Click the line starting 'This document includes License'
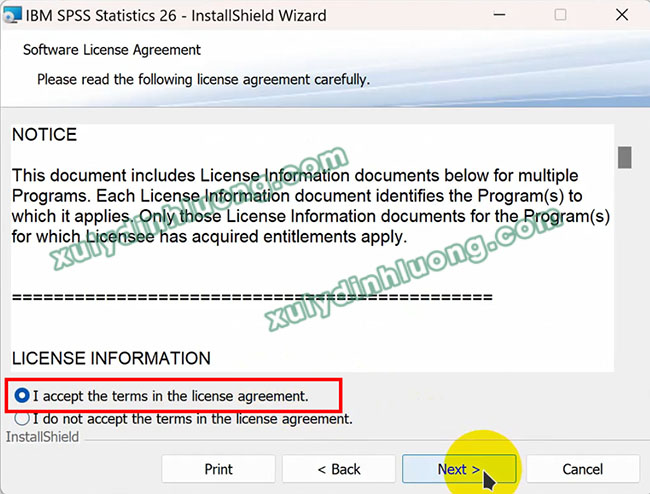Screen dimensions: 650x494 [x=295, y=176]
